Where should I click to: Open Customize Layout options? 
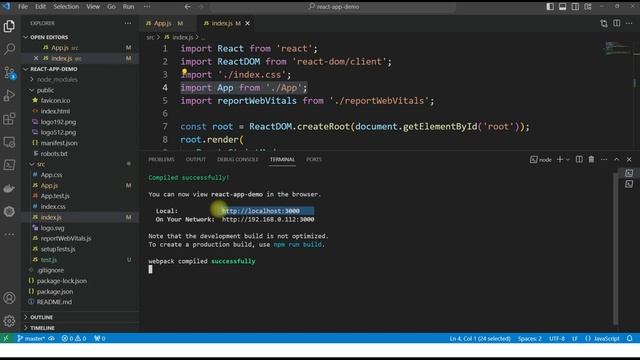click(x=588, y=7)
